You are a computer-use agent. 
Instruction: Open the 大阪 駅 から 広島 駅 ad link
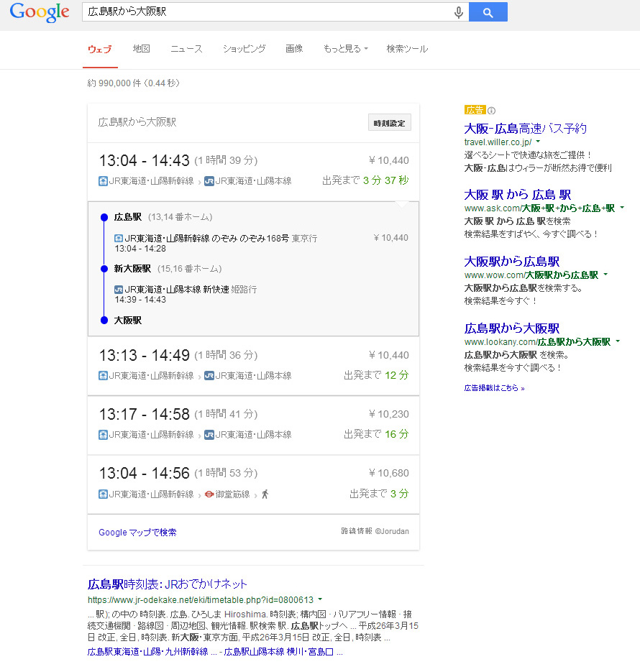518,195
